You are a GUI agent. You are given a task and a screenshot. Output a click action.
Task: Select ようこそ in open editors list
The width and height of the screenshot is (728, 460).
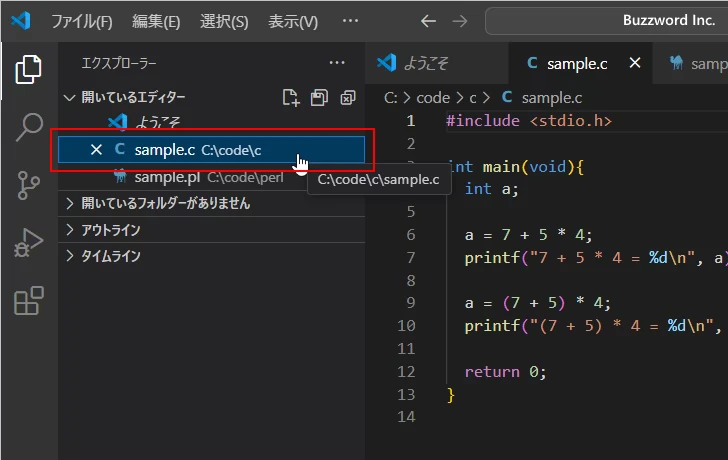tap(212, 123)
